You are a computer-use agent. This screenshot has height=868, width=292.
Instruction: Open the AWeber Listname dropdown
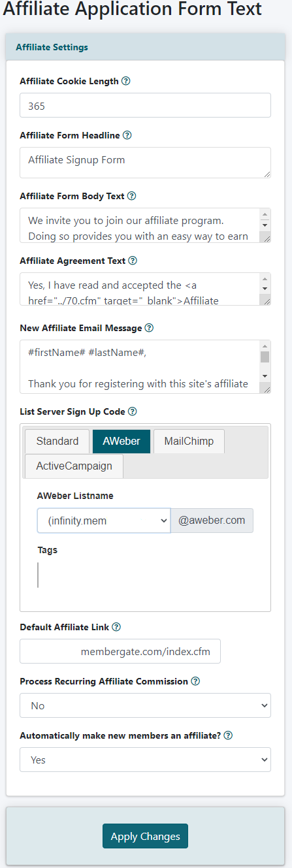pos(104,521)
